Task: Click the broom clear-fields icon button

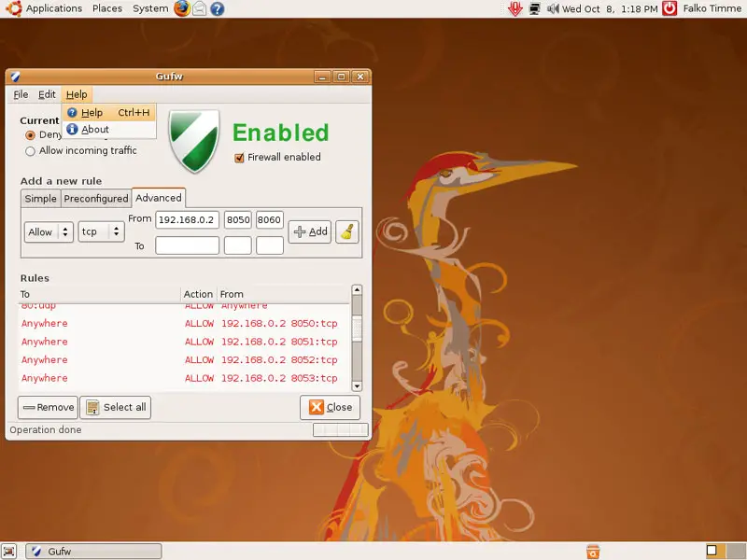Action: [x=346, y=231]
